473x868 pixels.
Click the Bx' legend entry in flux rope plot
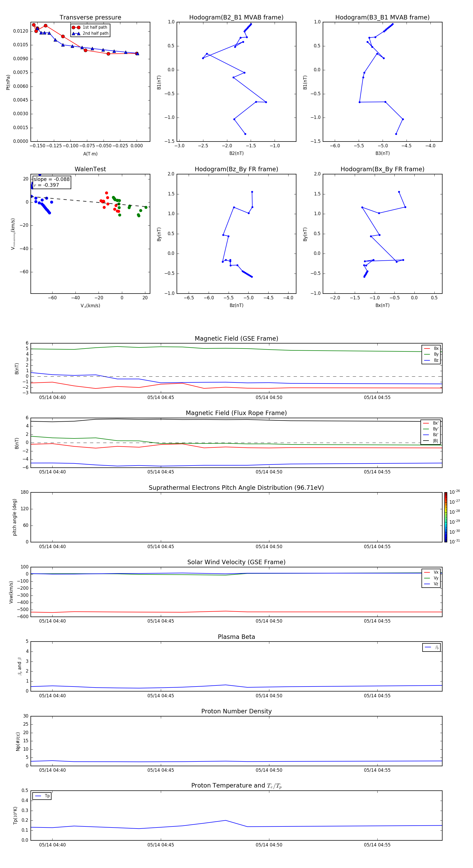(x=431, y=423)
